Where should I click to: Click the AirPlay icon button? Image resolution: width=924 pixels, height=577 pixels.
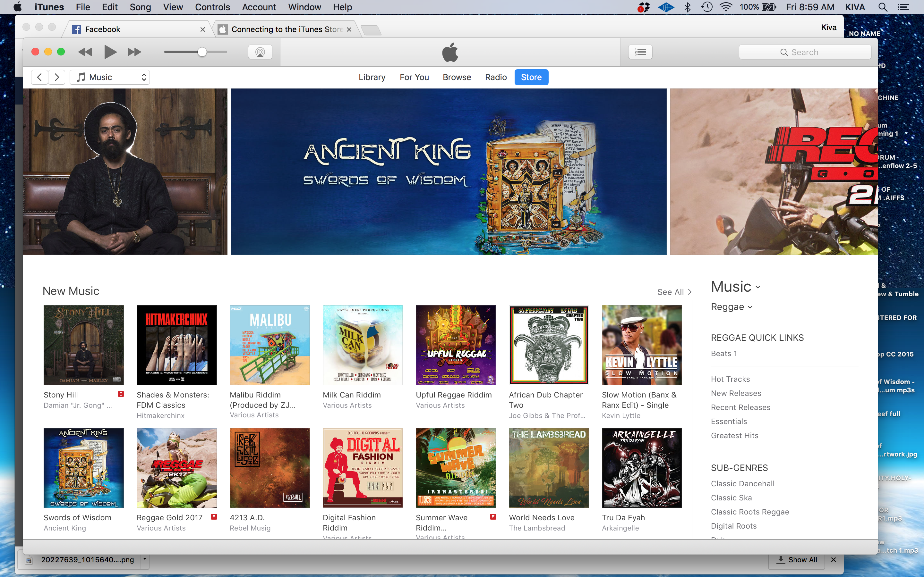[260, 52]
